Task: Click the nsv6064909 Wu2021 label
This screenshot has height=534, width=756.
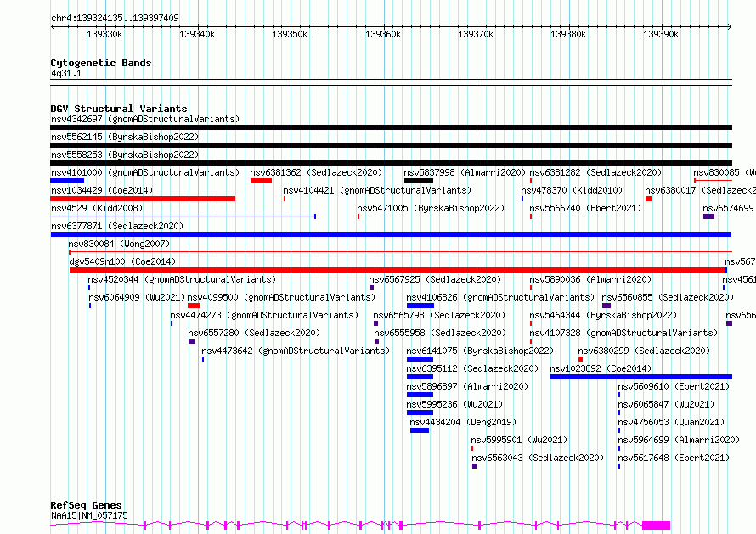Action: tap(137, 297)
